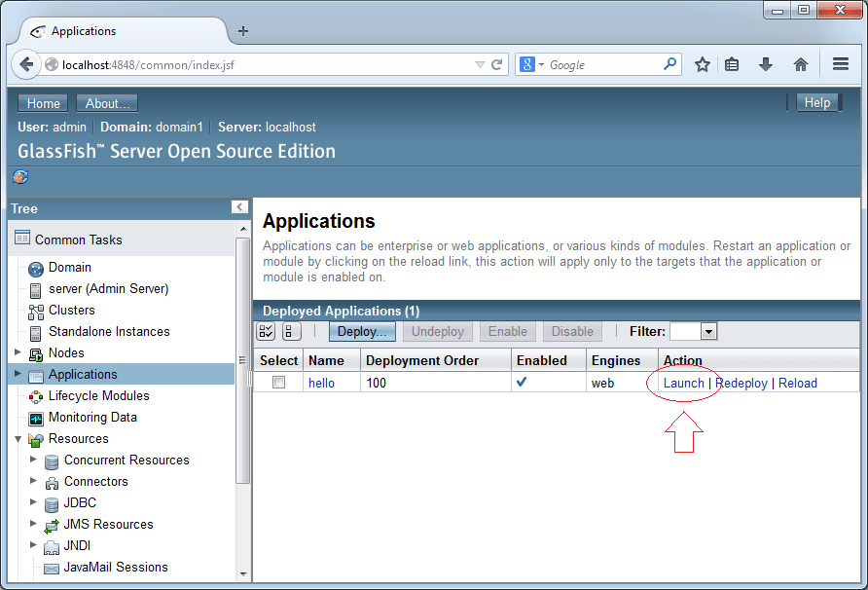Collapse the Resources tree node
This screenshot has width=868, height=590.
click(x=18, y=439)
